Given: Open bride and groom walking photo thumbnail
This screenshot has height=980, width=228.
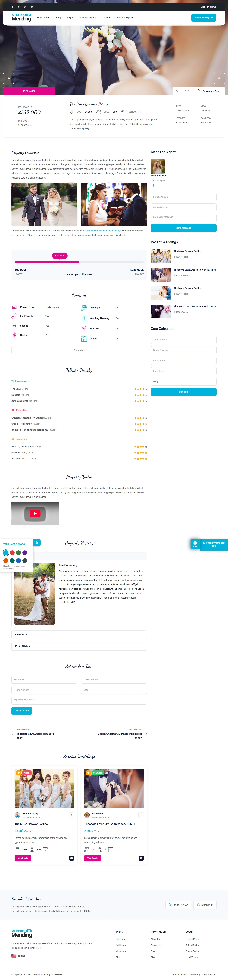Looking at the screenshot, I should (44, 204).
